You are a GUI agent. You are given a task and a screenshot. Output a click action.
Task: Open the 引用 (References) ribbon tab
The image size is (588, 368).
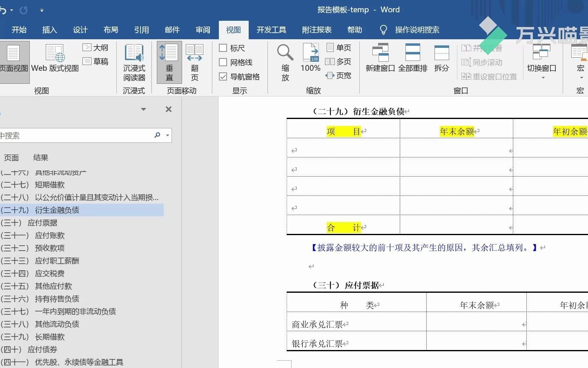141,30
